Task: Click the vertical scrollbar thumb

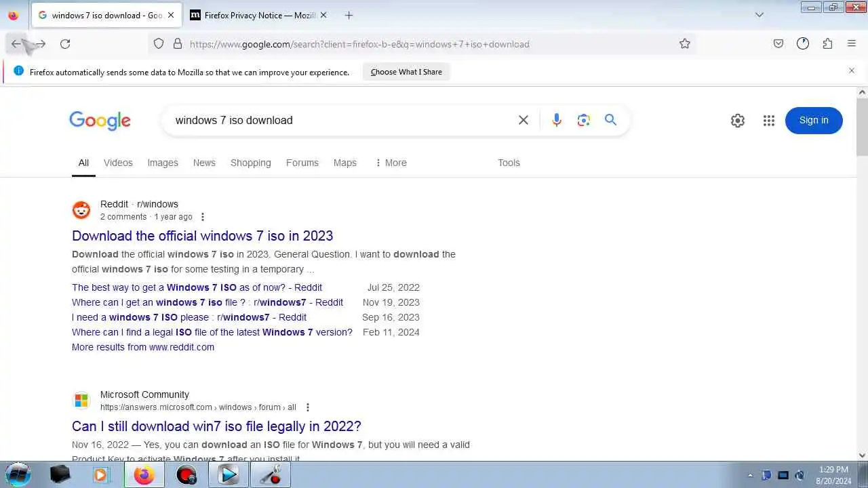Action: [x=862, y=127]
